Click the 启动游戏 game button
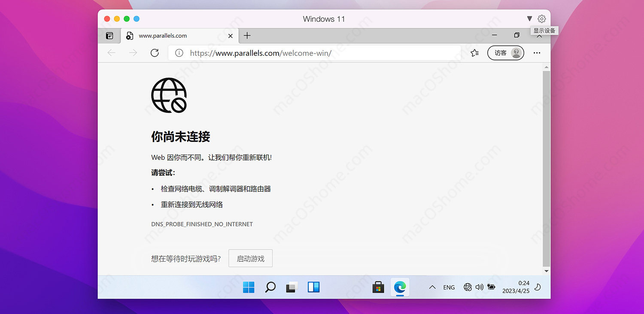Viewport: 644px width, 314px height. click(x=250, y=258)
